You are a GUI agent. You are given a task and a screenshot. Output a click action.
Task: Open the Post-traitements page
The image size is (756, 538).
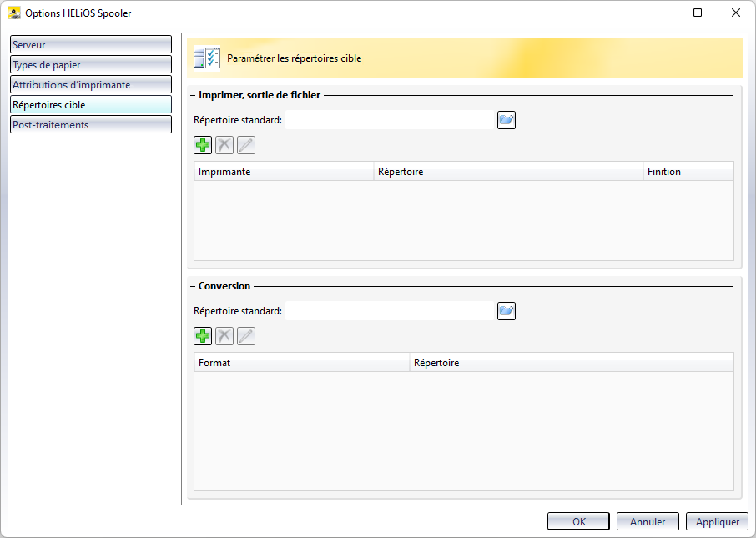point(91,125)
